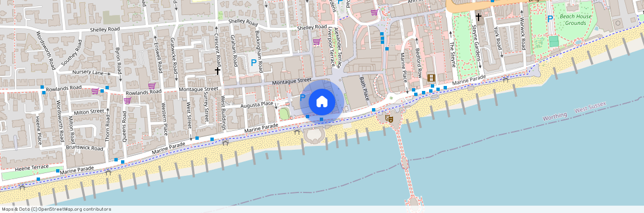Image resolution: width=644 pixels, height=213 pixels.
Task: Click the blue home location marker
Action: (x=321, y=102)
